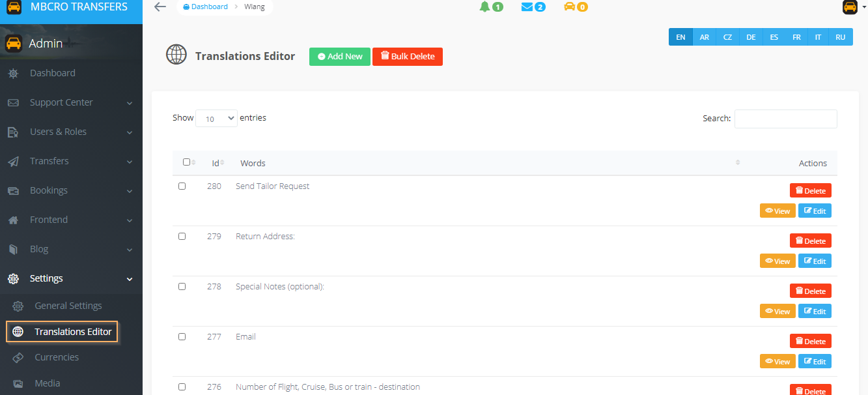Check the box for row 280
Image resolution: width=868 pixels, height=395 pixels.
[182, 186]
